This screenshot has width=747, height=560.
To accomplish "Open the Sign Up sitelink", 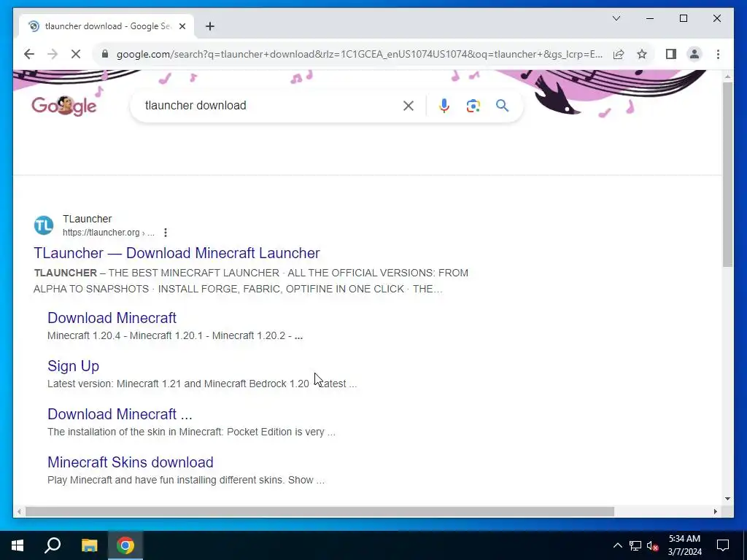I will (x=74, y=366).
